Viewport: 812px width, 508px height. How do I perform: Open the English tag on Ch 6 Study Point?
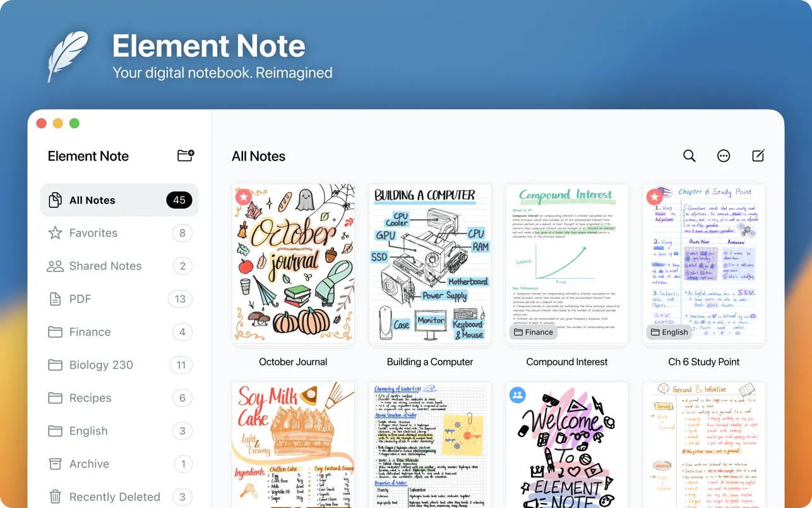[x=670, y=332]
